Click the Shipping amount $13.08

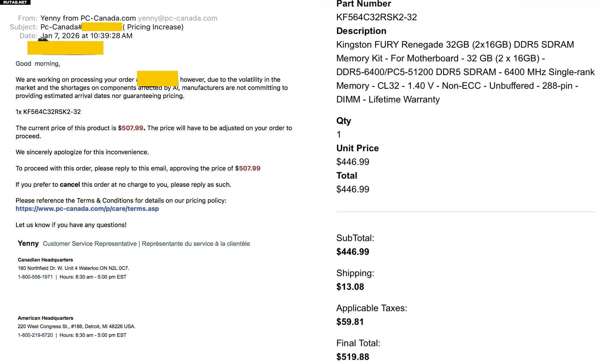coord(350,287)
